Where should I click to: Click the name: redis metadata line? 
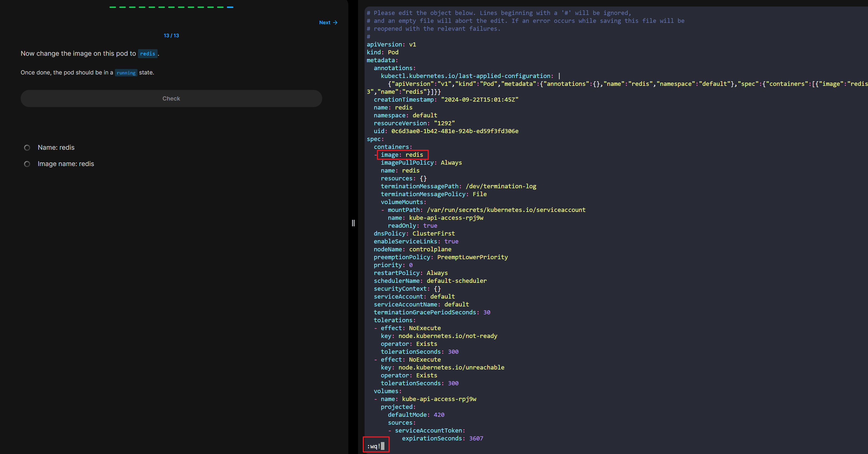click(x=393, y=108)
